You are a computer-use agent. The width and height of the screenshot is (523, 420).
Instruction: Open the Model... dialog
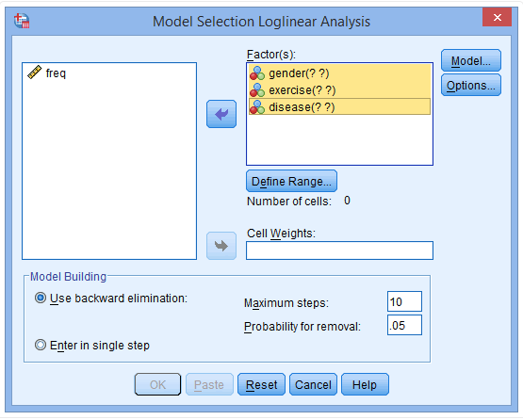471,60
